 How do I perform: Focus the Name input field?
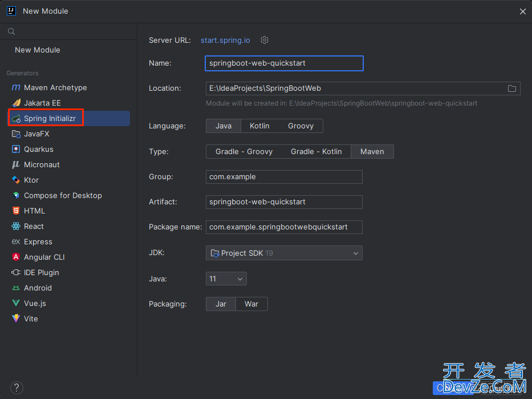click(x=284, y=63)
